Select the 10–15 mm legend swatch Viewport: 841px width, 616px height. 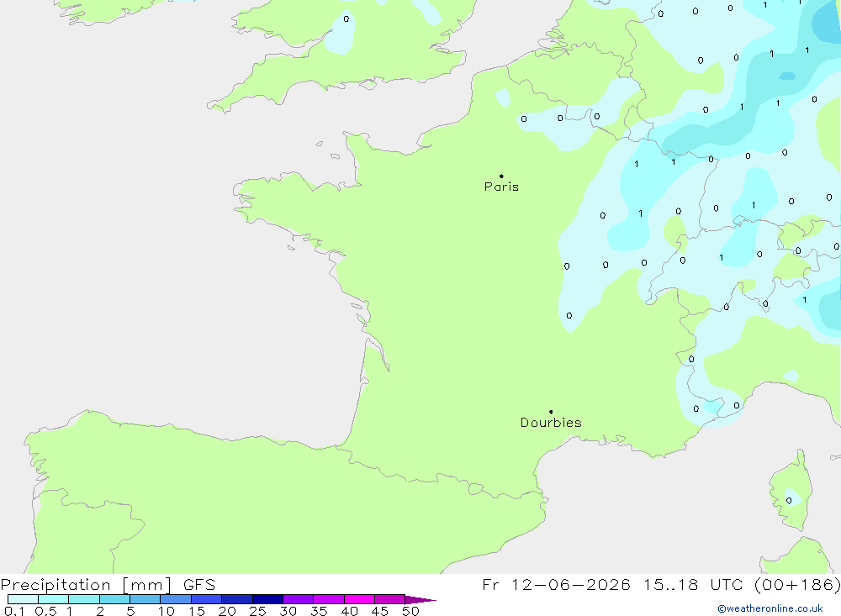click(176, 599)
